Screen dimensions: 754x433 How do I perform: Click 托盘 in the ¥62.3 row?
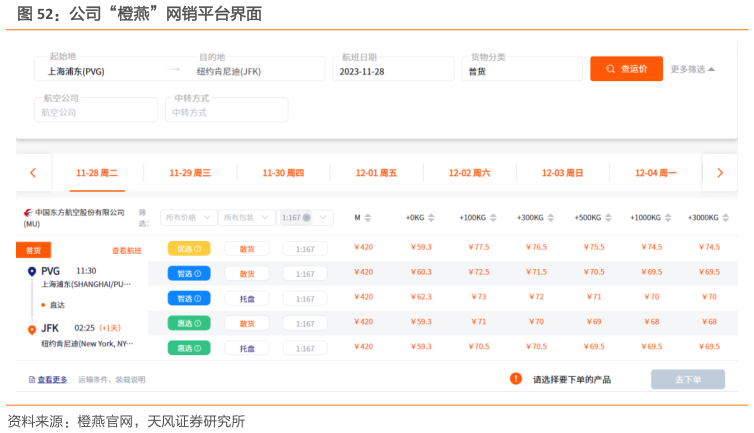tap(247, 298)
